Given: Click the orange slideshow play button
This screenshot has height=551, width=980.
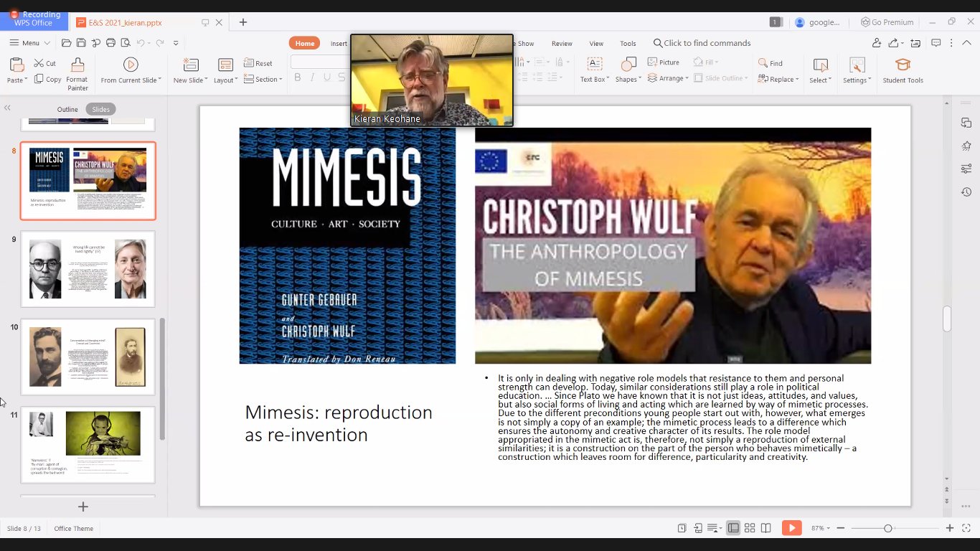Looking at the screenshot, I should click(791, 528).
